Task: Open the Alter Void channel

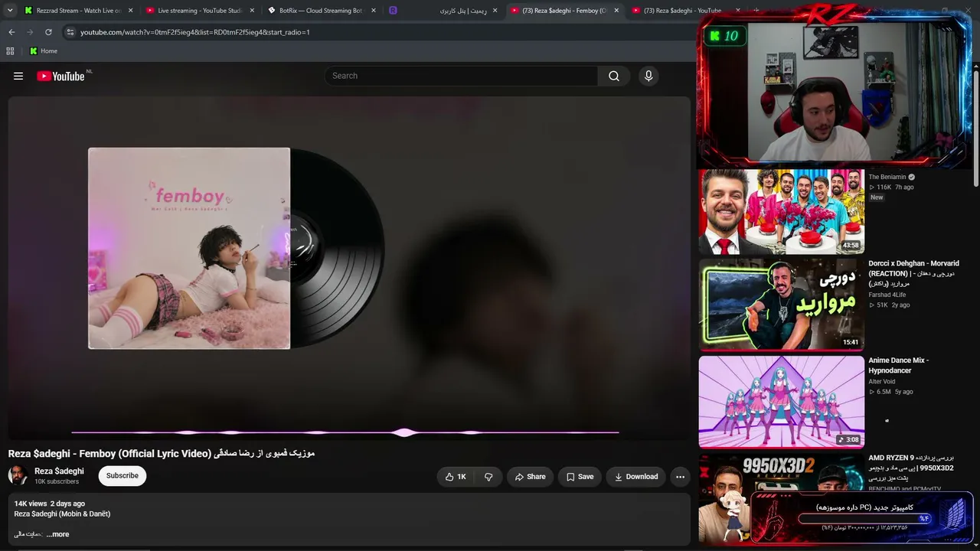Action: coord(881,381)
